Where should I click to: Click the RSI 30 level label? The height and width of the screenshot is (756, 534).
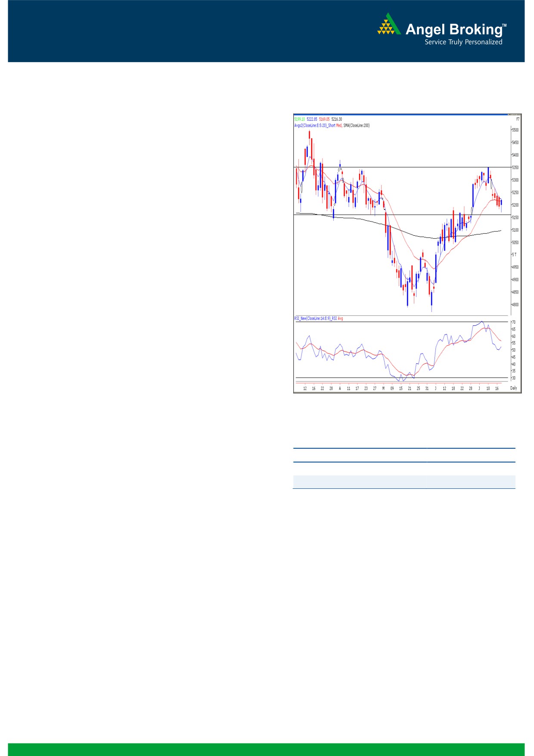click(513, 378)
